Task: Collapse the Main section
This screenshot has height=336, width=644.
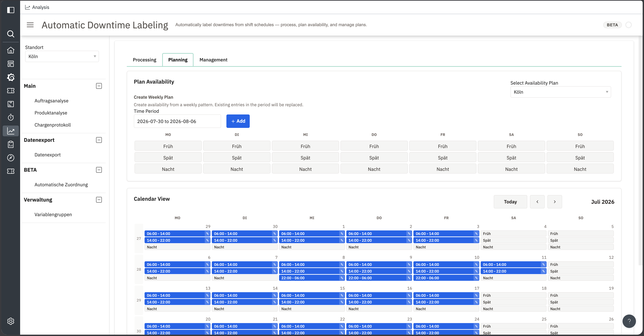Action: (x=99, y=86)
